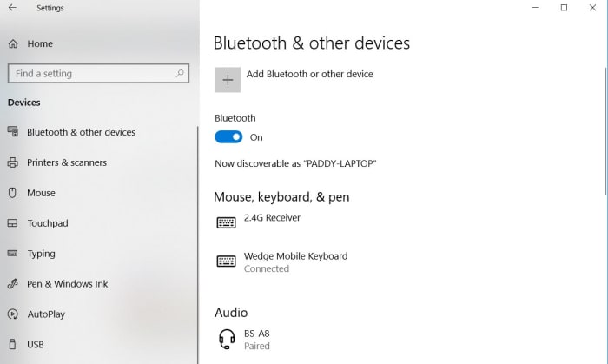Select the 2.4G Receiver keyboard icon
Screen dimensions: 608x364
tap(226, 222)
